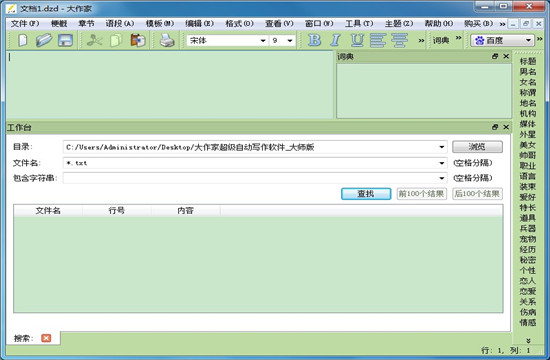Toggle italic formatting with the I icon

[336, 40]
